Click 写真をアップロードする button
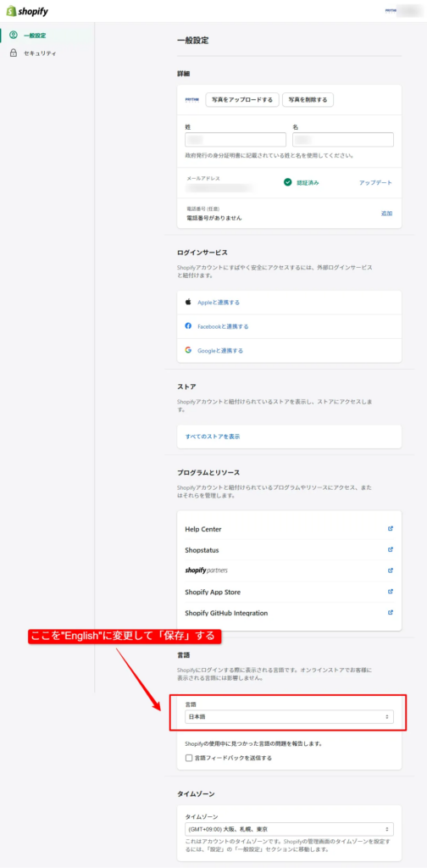Image resolution: width=427 pixels, height=868 pixels. (x=242, y=100)
